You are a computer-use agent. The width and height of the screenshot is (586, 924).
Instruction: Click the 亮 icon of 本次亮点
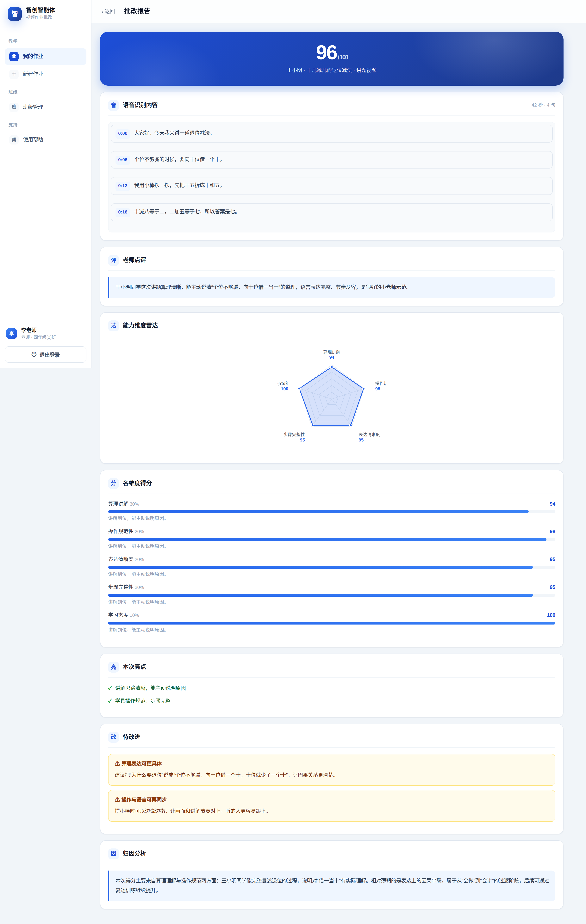click(x=114, y=667)
